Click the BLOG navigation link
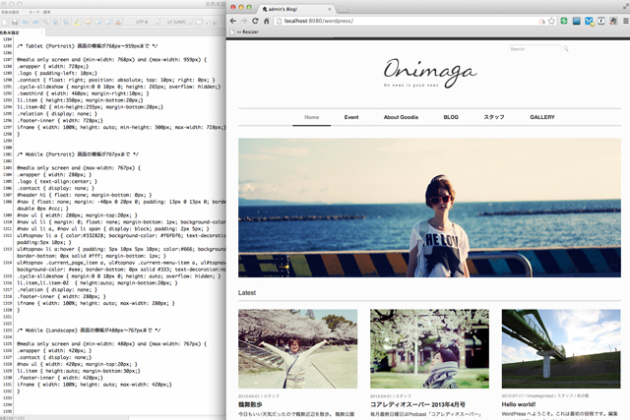630x420 pixels. click(451, 117)
